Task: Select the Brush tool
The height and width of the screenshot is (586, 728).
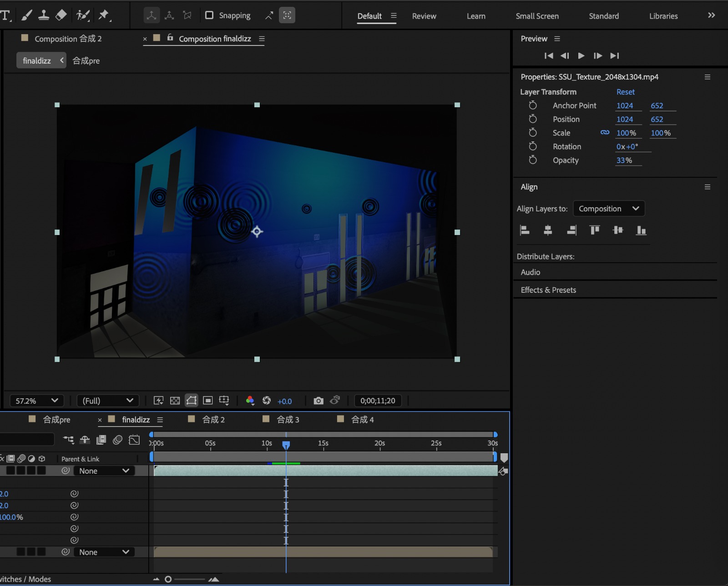Action: [27, 15]
